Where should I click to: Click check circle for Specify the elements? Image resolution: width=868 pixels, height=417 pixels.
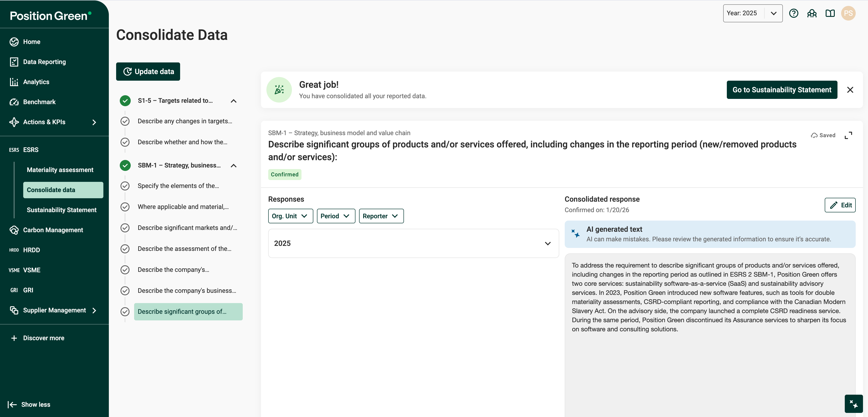125,186
